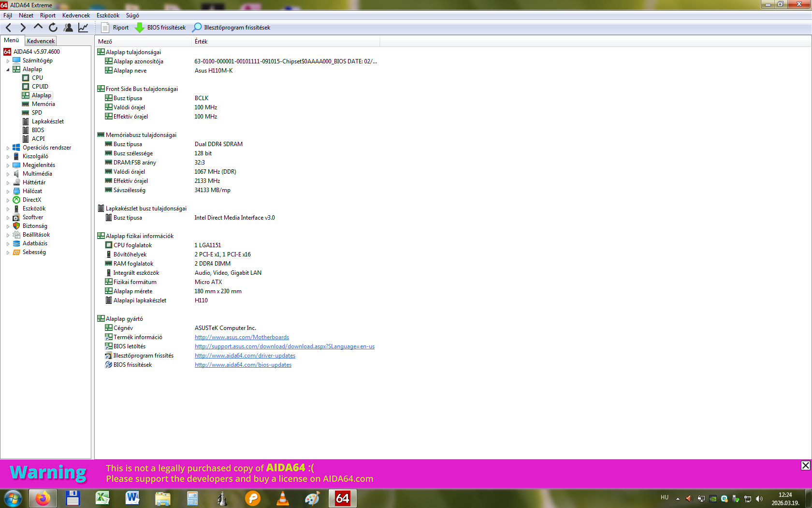Generate a Riport from toolbar

pos(115,28)
